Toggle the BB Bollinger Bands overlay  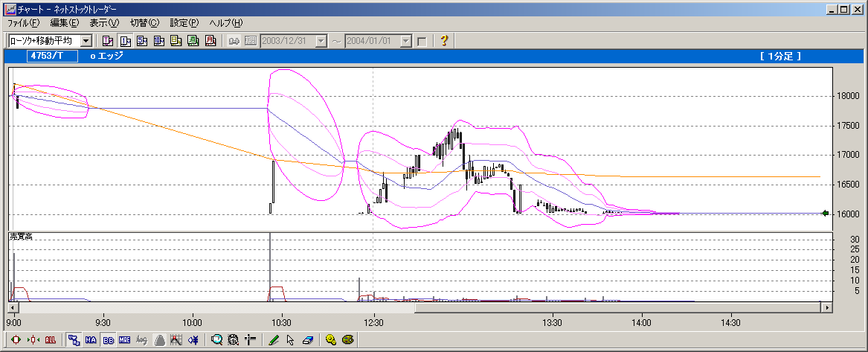pyautogui.click(x=109, y=340)
